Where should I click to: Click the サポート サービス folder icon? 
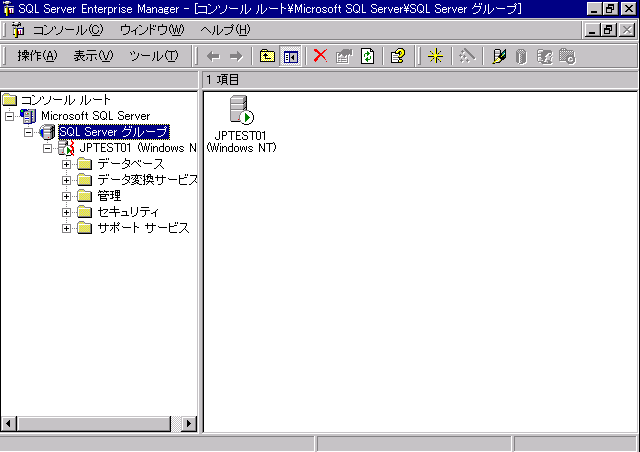pos(84,228)
